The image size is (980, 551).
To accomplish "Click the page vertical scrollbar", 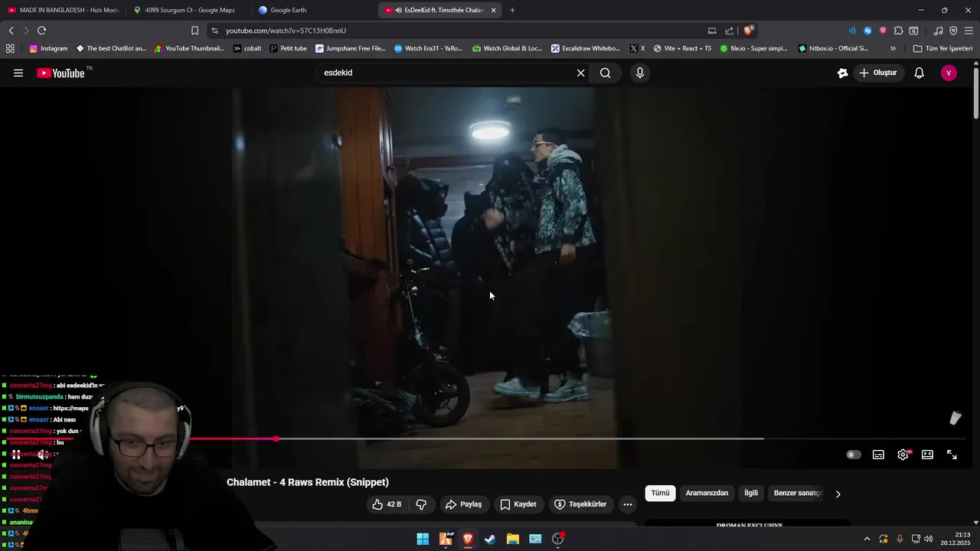I will (975, 92).
